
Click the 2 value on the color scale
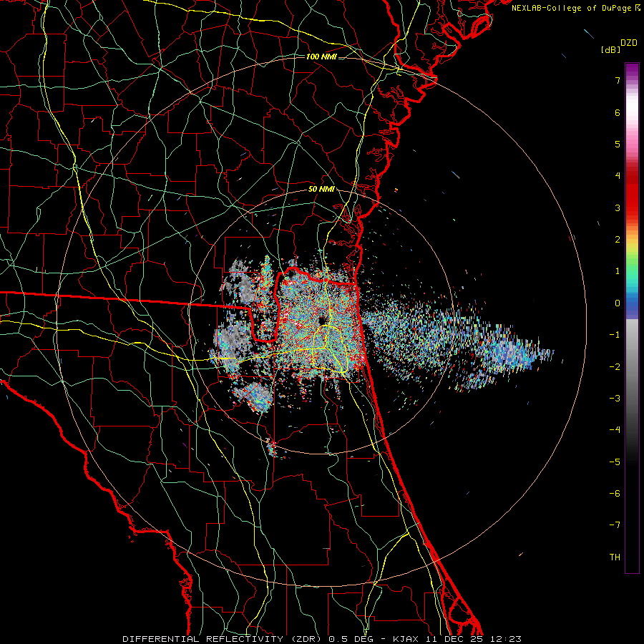click(x=618, y=240)
